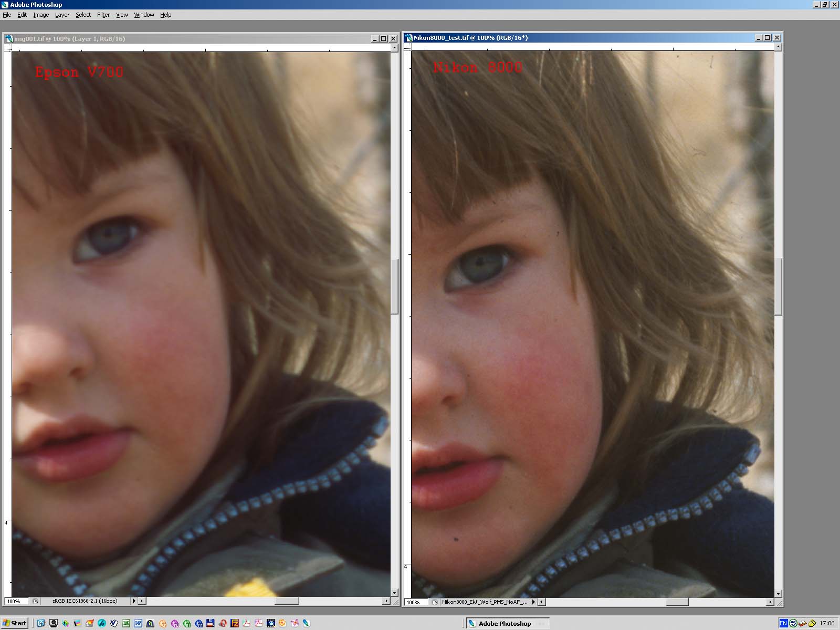Click the Photoshop feather quick launch icon
Image resolution: width=840 pixels, height=630 pixels.
pos(307,623)
